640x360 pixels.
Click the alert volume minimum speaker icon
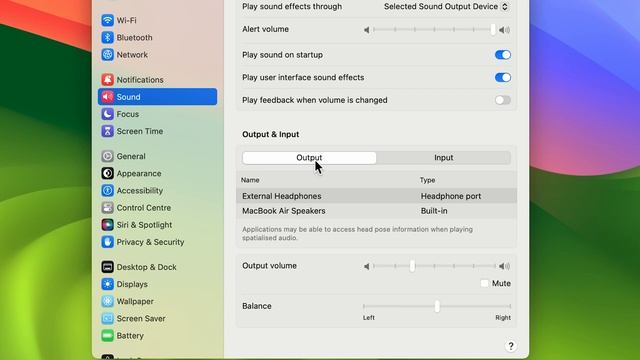pyautogui.click(x=367, y=30)
